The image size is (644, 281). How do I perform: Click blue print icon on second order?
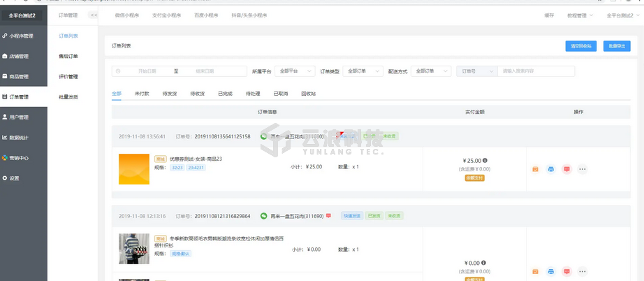click(x=550, y=271)
